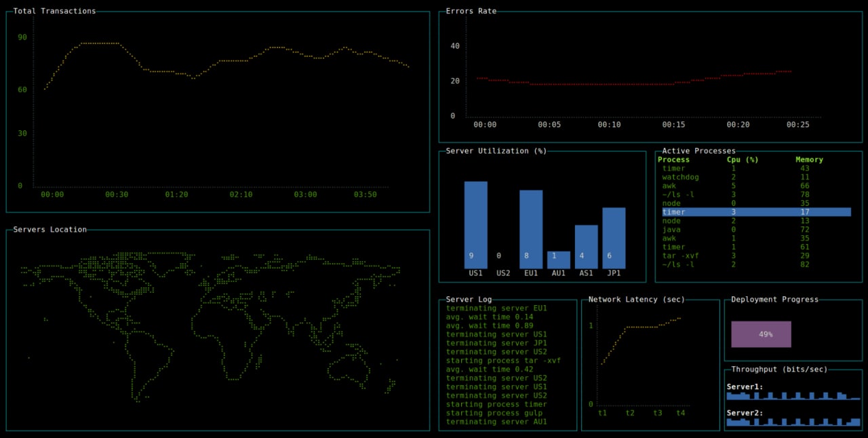Click log entry 'terminating server AU1'
Image resolution: width=868 pixels, height=438 pixels.
point(496,422)
